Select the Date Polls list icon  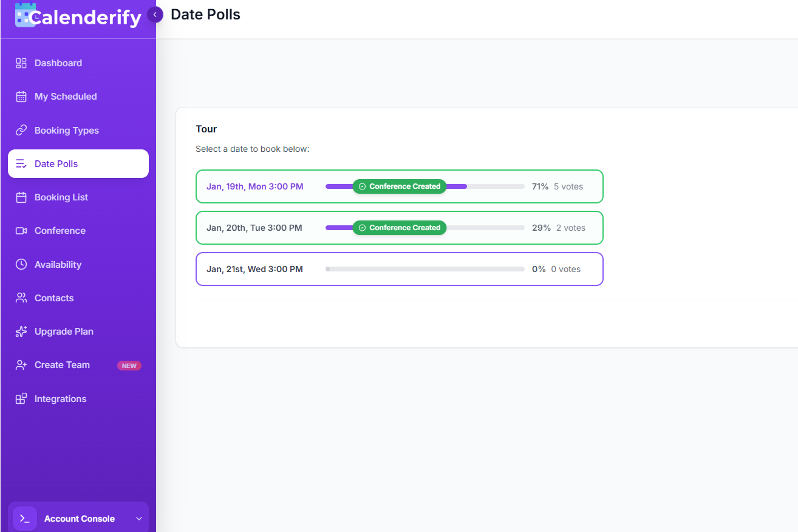pyautogui.click(x=21, y=163)
